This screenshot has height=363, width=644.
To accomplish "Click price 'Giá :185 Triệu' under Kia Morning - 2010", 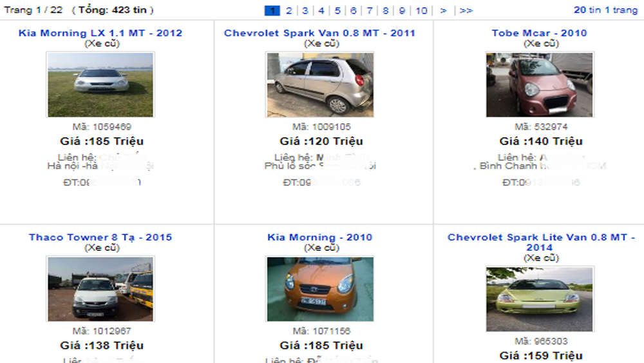I will (x=321, y=346).
